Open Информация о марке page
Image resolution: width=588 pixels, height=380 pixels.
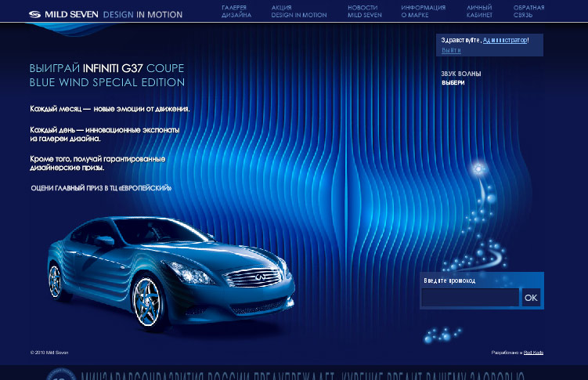click(423, 11)
